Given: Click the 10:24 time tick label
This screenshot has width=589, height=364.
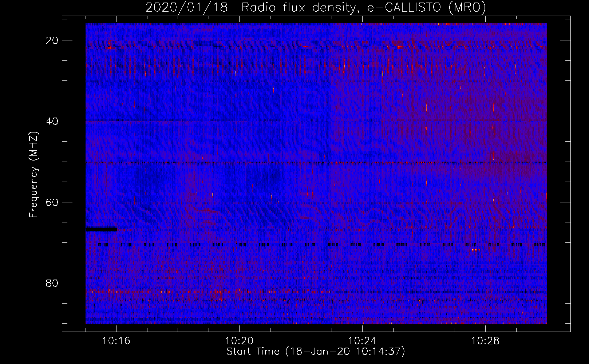Looking at the screenshot, I should [362, 341].
